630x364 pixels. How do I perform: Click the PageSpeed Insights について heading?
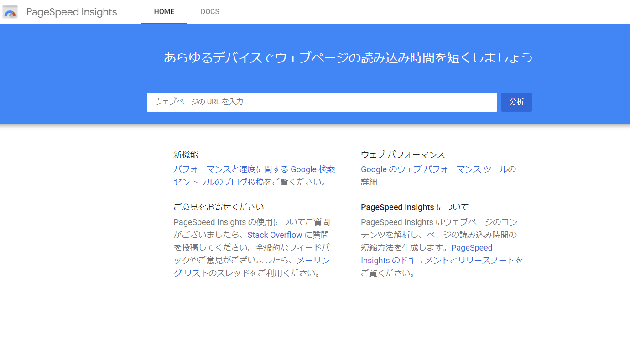[x=415, y=207]
